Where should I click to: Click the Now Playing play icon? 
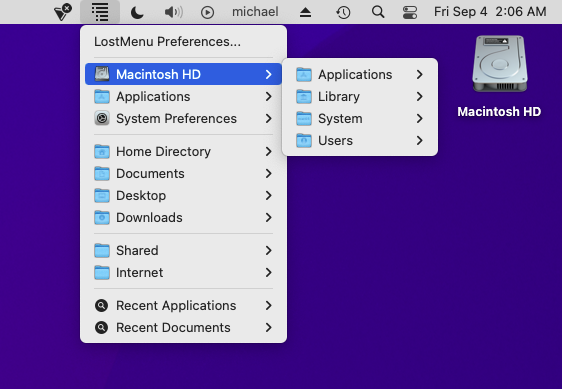208,13
